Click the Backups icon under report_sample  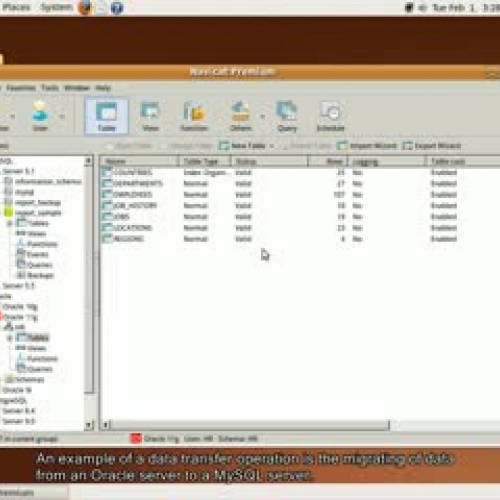[21, 275]
